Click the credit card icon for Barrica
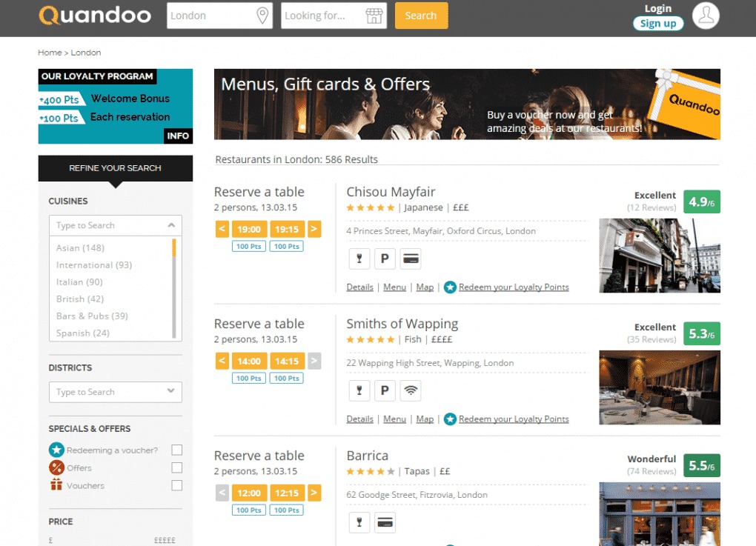The height and width of the screenshot is (546, 756). pos(385,522)
